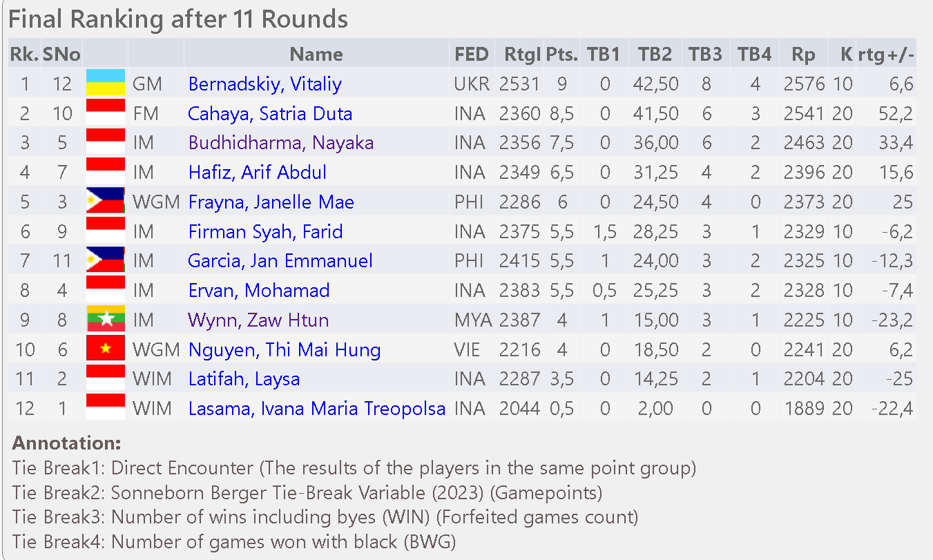Image resolution: width=933 pixels, height=560 pixels.
Task: Click the Name column header
Action: point(316,55)
